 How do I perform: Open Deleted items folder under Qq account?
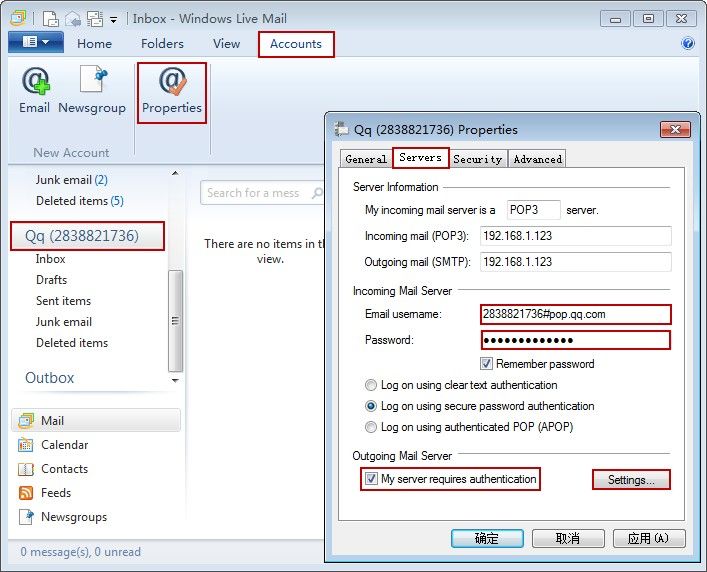point(72,343)
